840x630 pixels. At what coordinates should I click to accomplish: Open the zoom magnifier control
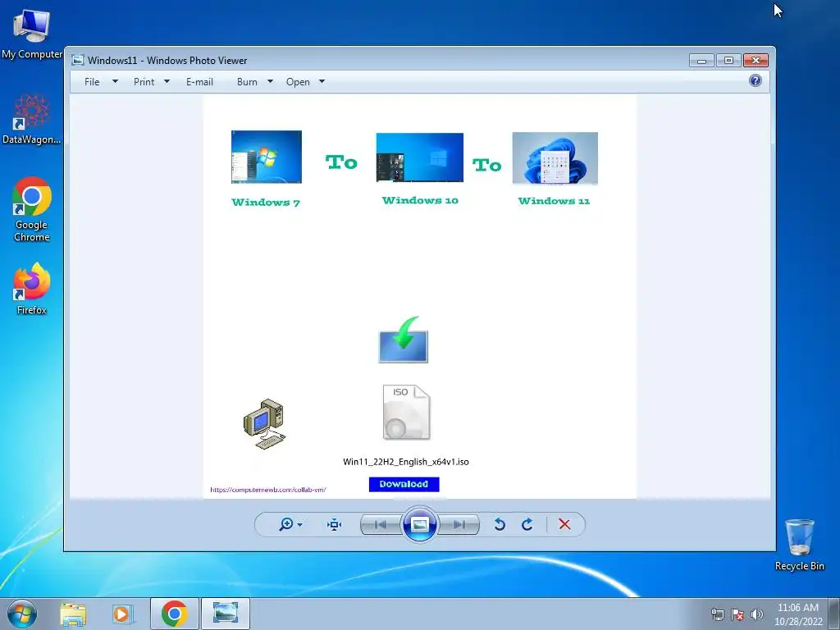click(286, 524)
